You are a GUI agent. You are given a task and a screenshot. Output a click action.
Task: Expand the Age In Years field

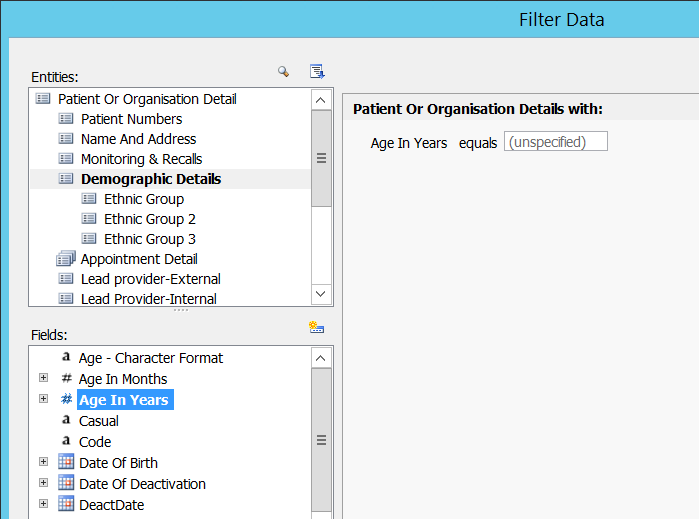[43, 398]
